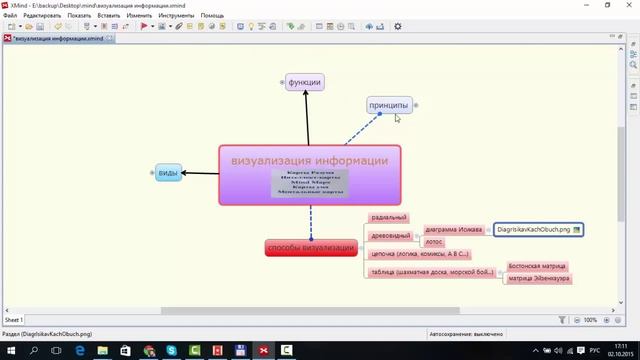Click the yellow notes icon in toolbar

coord(201,27)
